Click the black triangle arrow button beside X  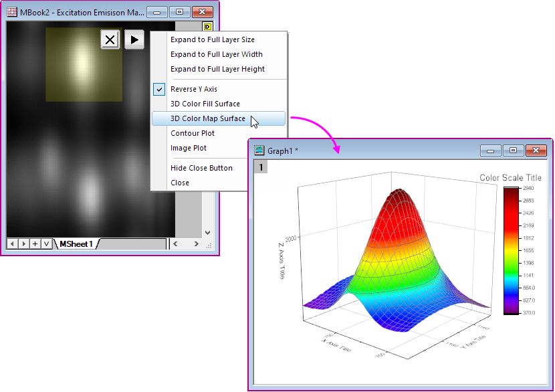(x=134, y=40)
